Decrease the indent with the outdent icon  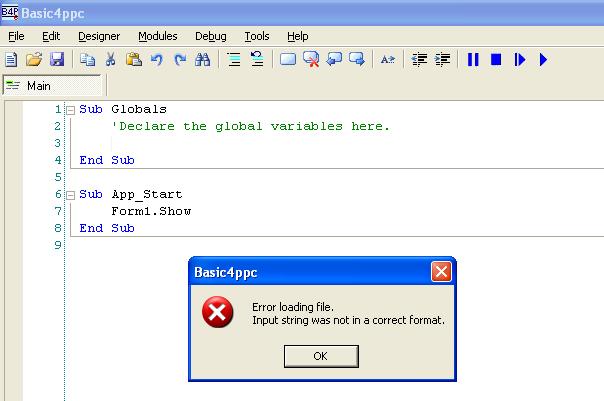point(419,60)
